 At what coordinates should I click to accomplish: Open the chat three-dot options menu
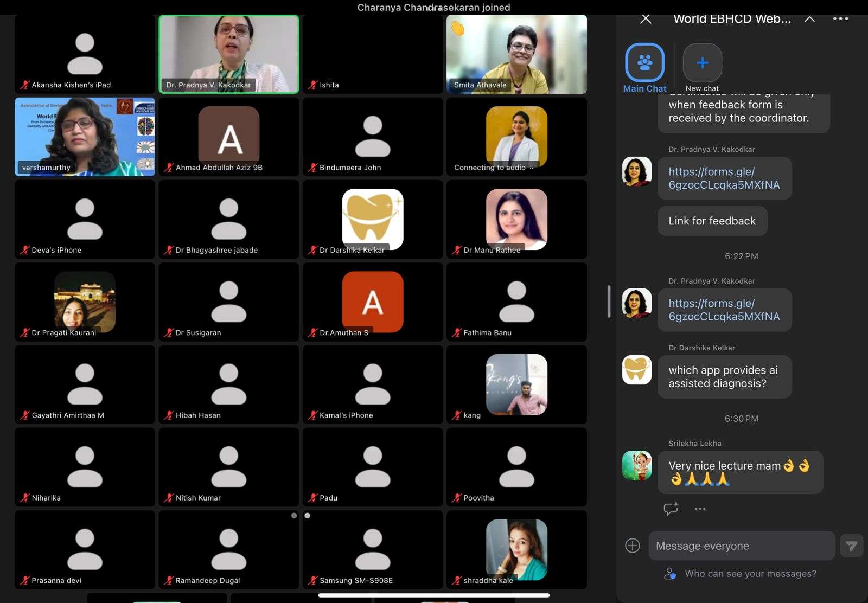tap(840, 18)
